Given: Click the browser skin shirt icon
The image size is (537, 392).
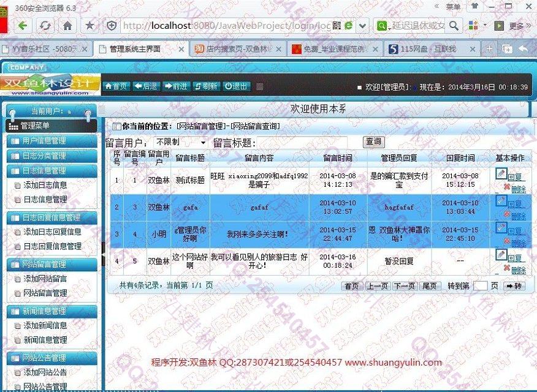Looking at the screenshot, I should pos(475,6).
